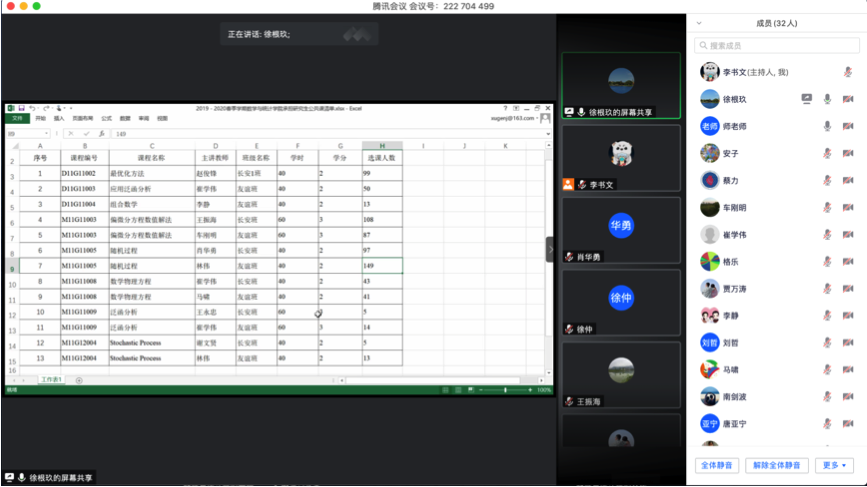Select the 工作表1 sheet tab
This screenshot has width=867, height=487.
51,380
